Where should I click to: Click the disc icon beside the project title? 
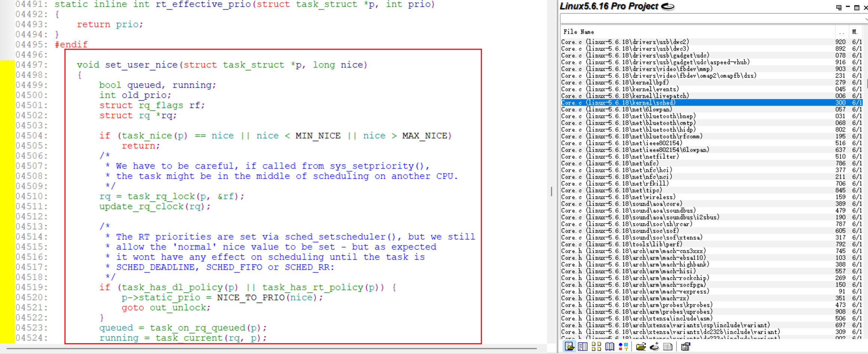click(668, 6)
